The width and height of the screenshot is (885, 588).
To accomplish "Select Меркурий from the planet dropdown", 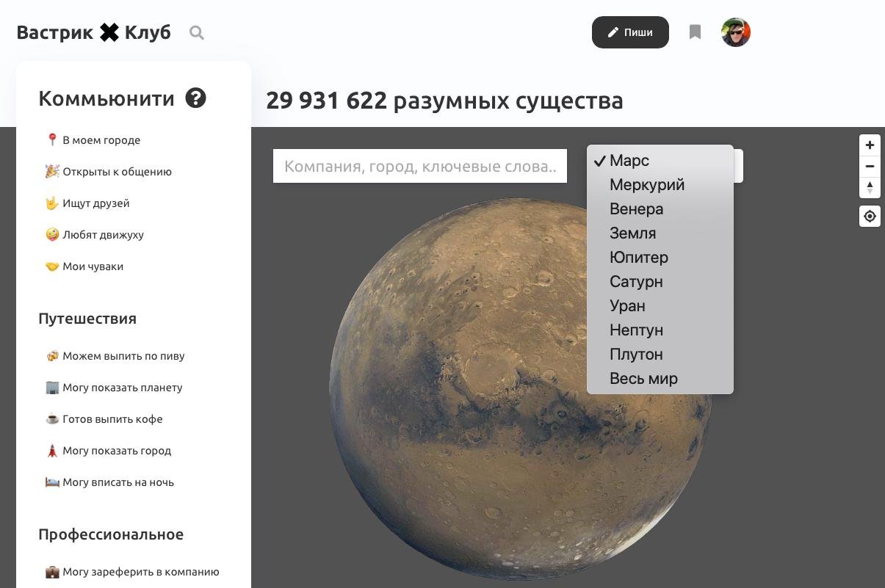I will tap(646, 185).
